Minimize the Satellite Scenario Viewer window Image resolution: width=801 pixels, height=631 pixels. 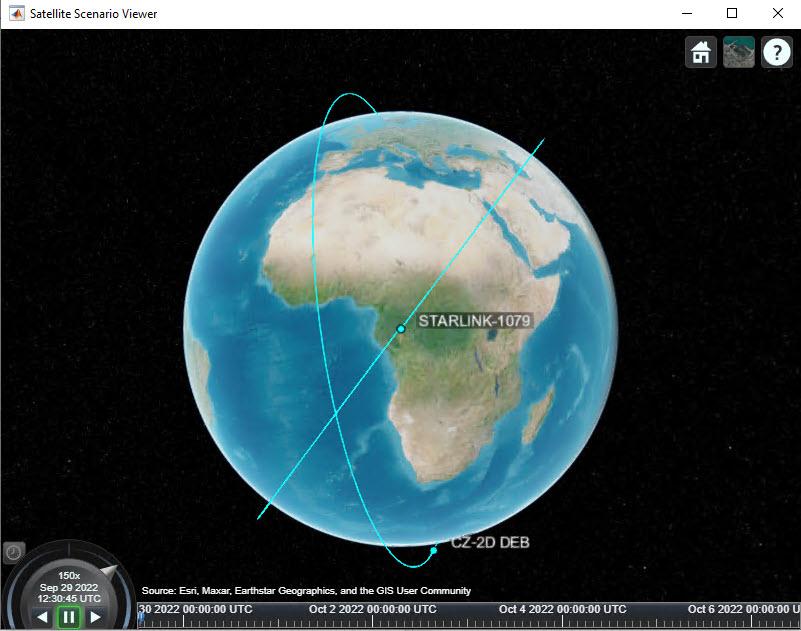point(687,13)
